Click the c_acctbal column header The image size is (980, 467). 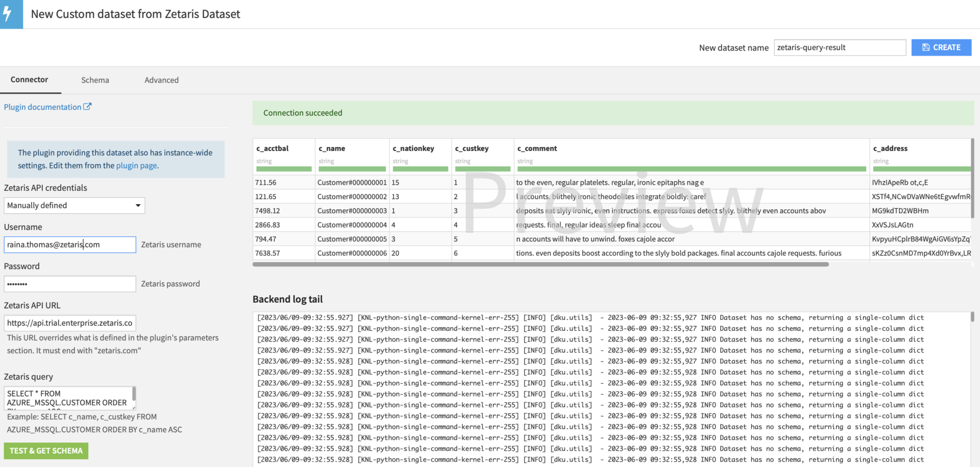point(273,149)
